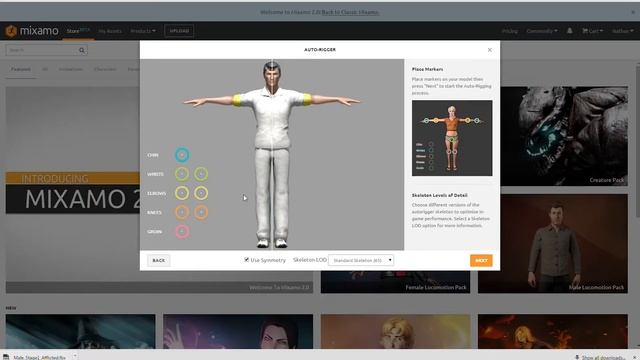Image resolution: width=640 pixels, height=360 pixels.
Task: Pick the right green Wrists marker
Action: point(201,174)
